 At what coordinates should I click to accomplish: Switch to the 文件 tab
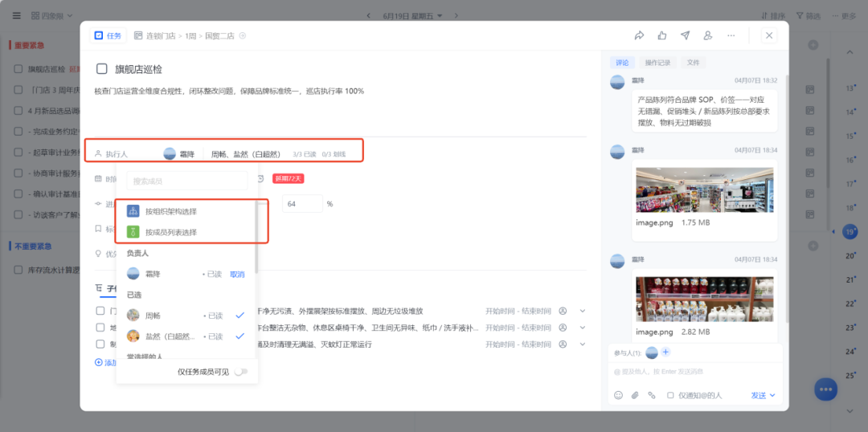coord(693,63)
